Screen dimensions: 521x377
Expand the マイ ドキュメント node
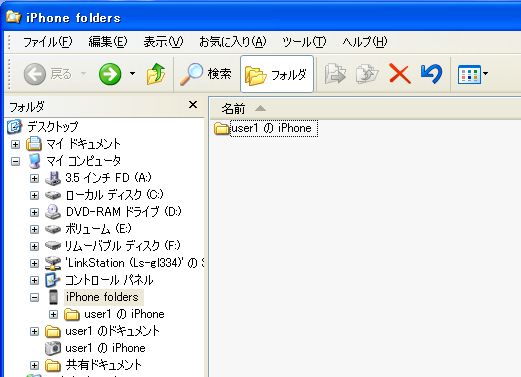[15, 144]
